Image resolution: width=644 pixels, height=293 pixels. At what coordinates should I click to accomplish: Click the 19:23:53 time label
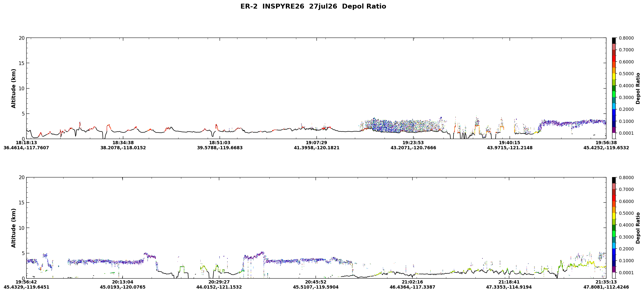(x=413, y=143)
